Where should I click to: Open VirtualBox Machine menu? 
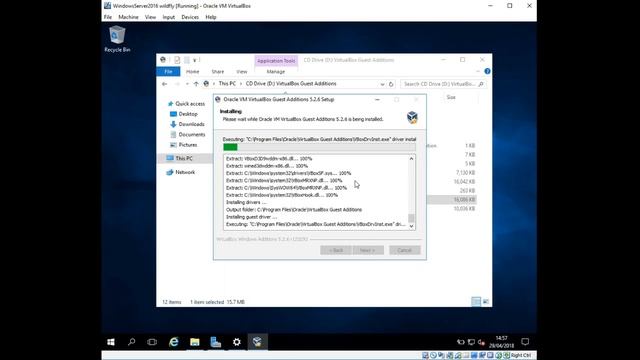[x=128, y=17]
